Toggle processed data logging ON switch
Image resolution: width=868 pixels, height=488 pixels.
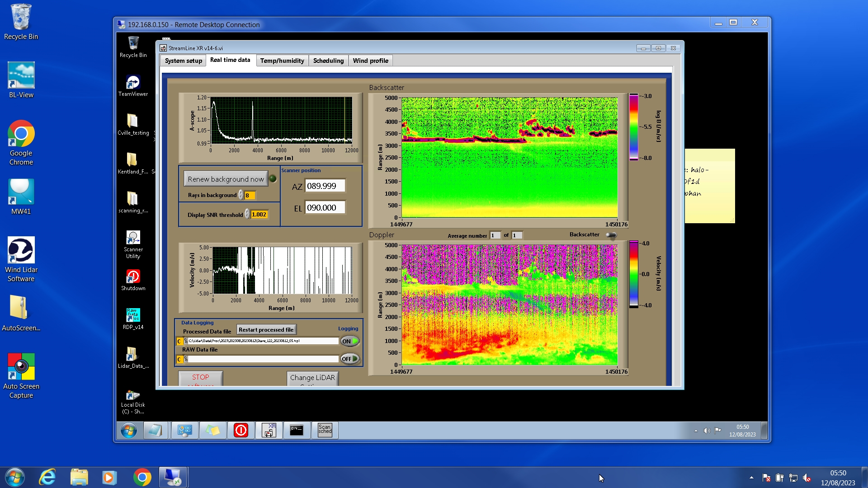pos(350,341)
